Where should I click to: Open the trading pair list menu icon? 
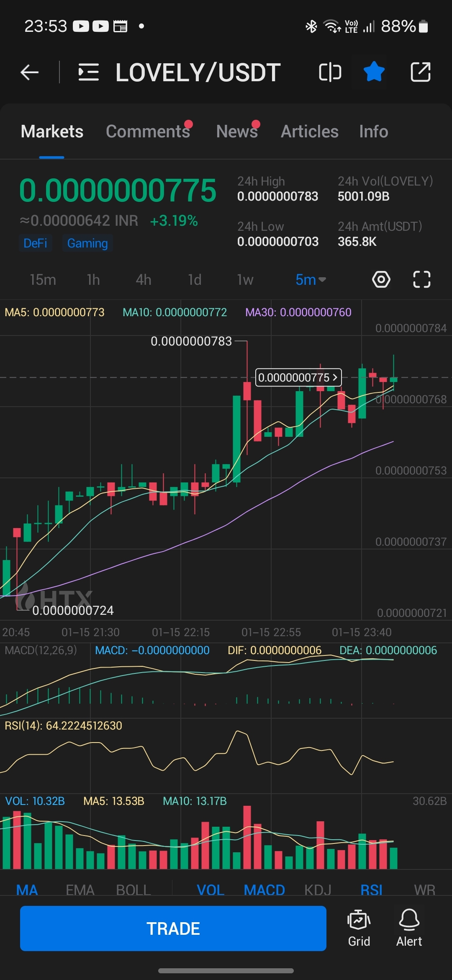88,72
